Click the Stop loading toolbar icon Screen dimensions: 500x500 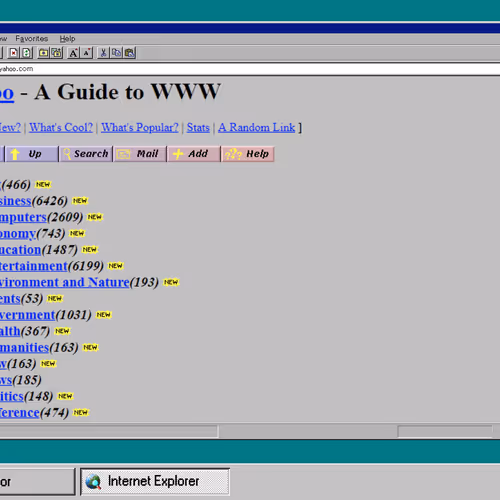pyautogui.click(x=14, y=53)
